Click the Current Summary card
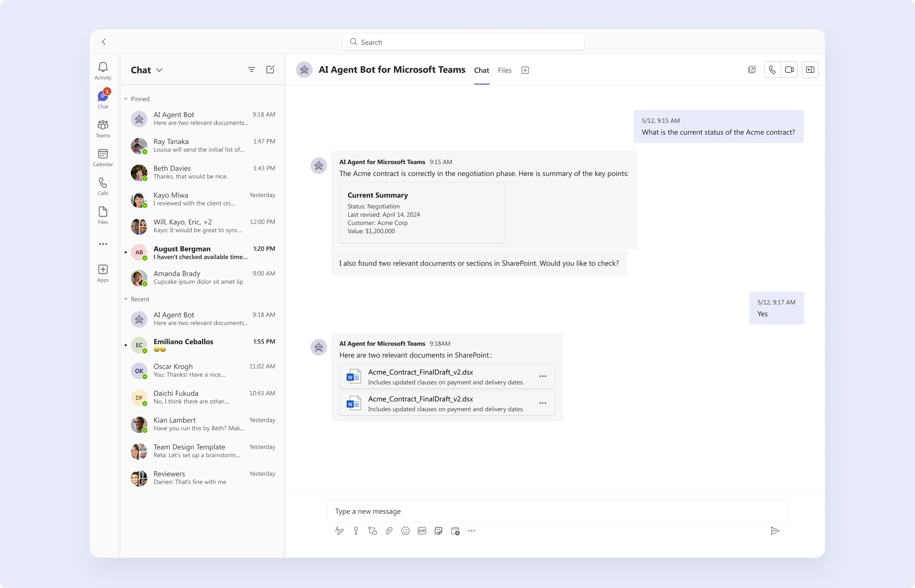This screenshot has height=588, width=915. (422, 213)
